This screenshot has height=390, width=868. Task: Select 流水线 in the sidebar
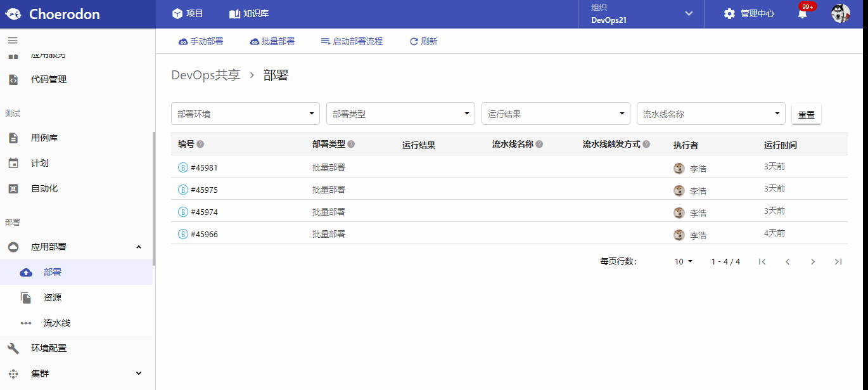click(x=56, y=322)
